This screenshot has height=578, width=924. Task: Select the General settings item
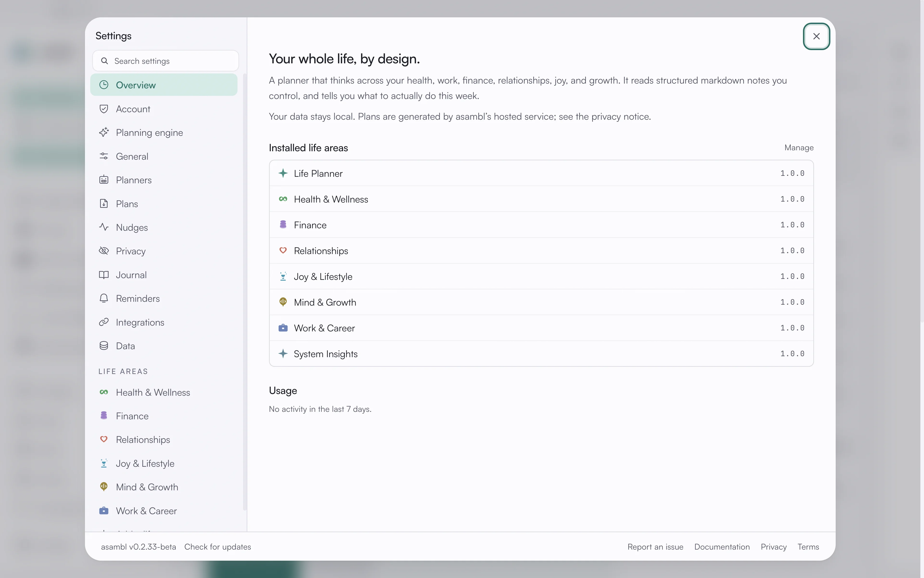click(164, 156)
